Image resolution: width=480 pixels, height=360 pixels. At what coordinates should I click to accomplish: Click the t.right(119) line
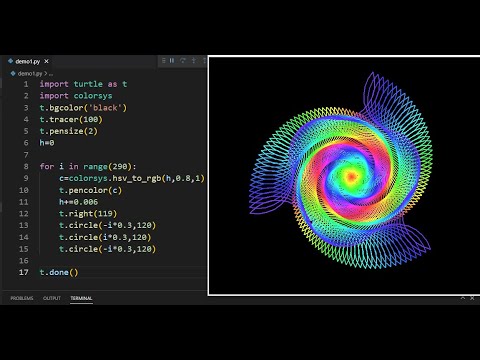[88, 214]
